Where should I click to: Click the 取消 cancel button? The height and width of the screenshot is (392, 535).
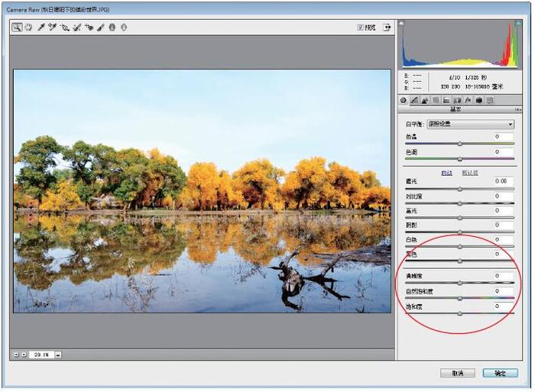coord(458,373)
